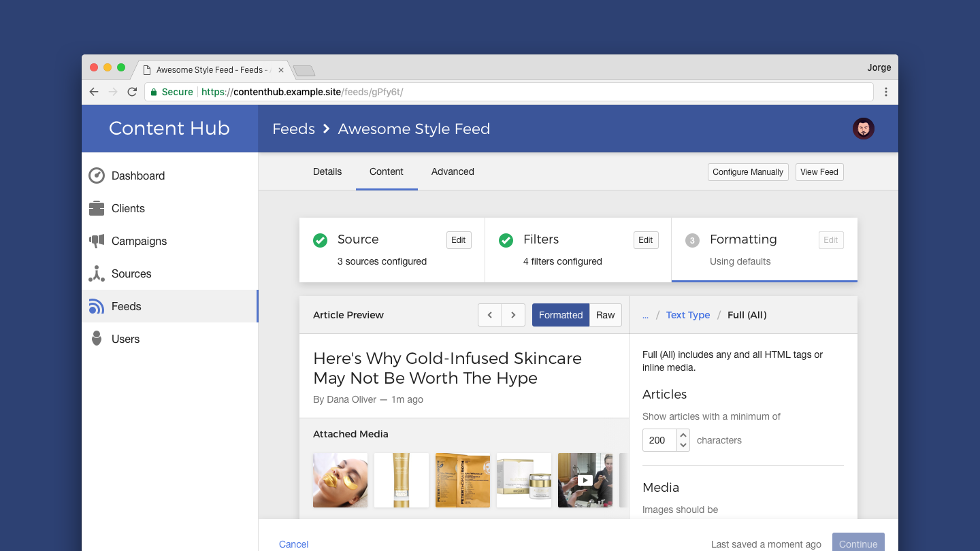Click the Configure Manually button
The image size is (980, 551).
(x=747, y=172)
